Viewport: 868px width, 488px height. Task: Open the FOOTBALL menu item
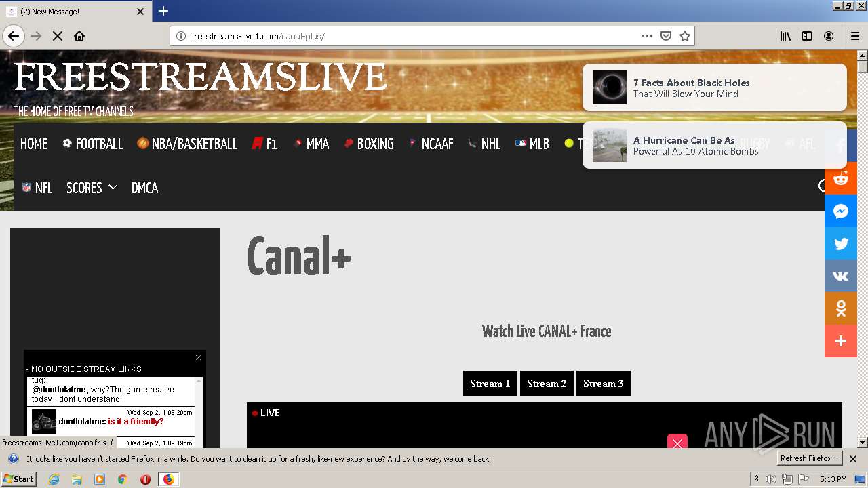[92, 144]
